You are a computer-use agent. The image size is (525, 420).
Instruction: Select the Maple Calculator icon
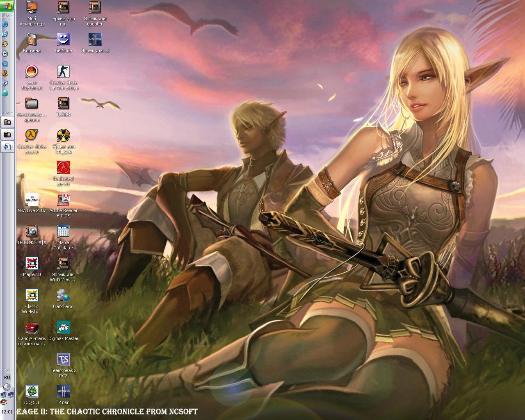[x=63, y=237]
